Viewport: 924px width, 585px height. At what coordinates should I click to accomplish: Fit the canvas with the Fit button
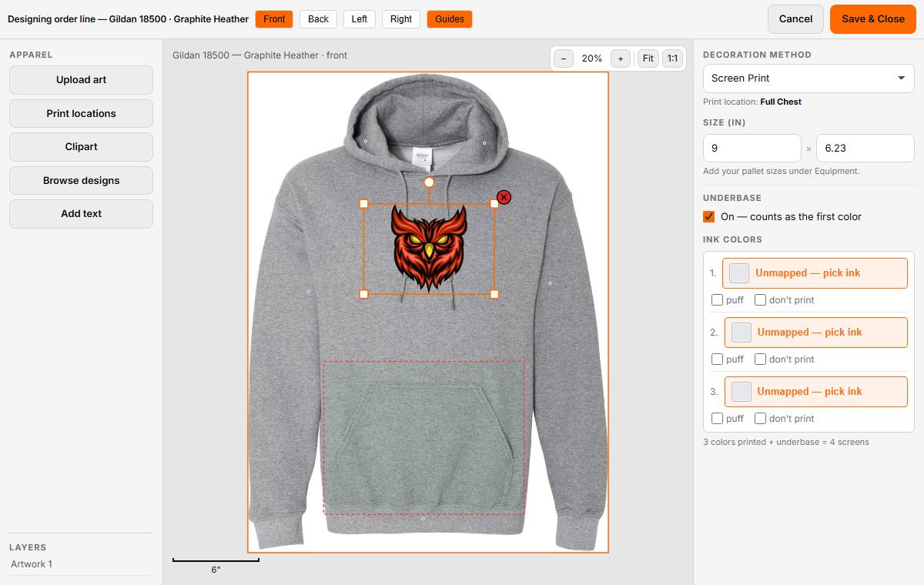[648, 58]
